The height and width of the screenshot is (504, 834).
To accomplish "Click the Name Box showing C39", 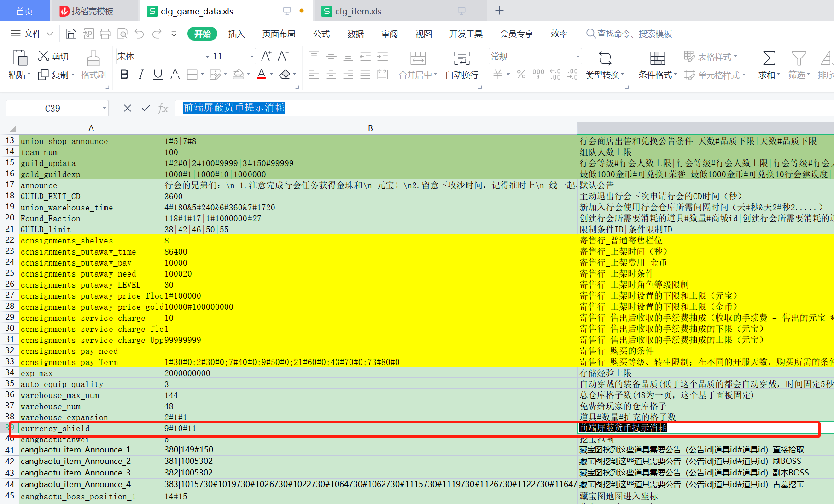I will click(x=52, y=109).
